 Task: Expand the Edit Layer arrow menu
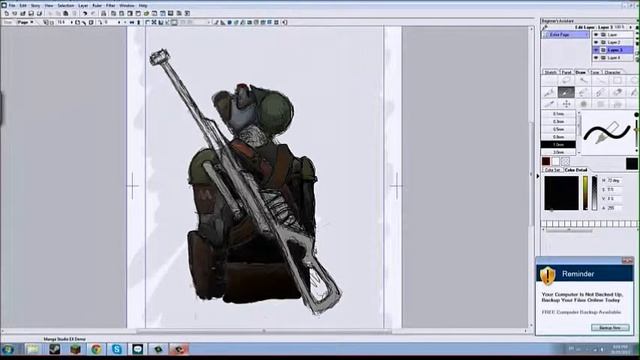(631, 27)
